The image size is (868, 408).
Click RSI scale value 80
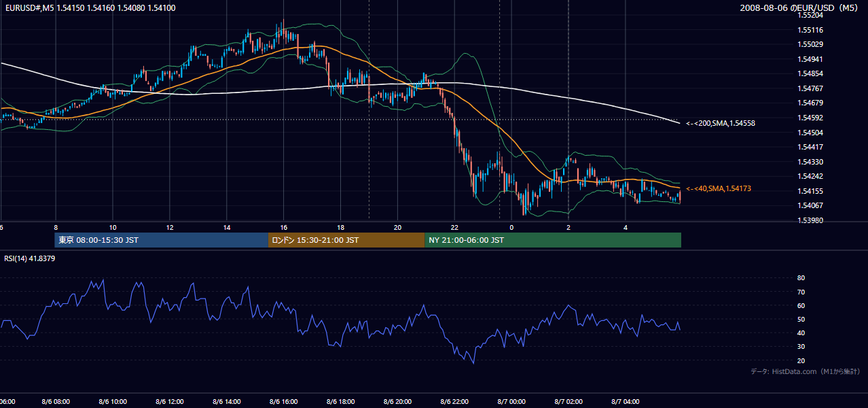coord(801,278)
